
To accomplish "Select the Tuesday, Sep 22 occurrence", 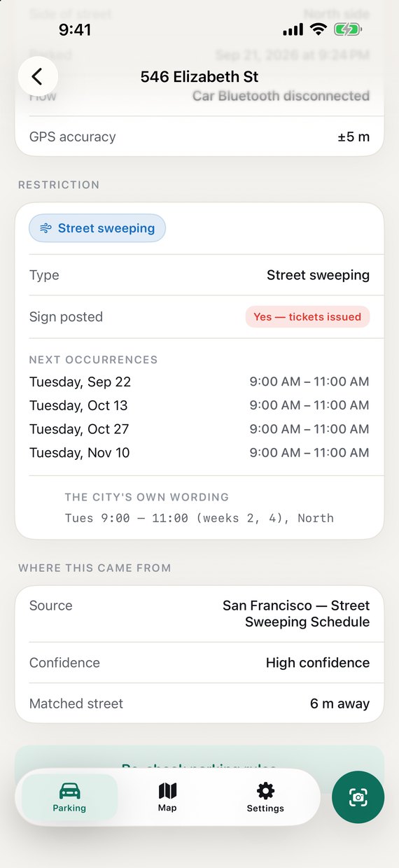I will tap(199, 381).
